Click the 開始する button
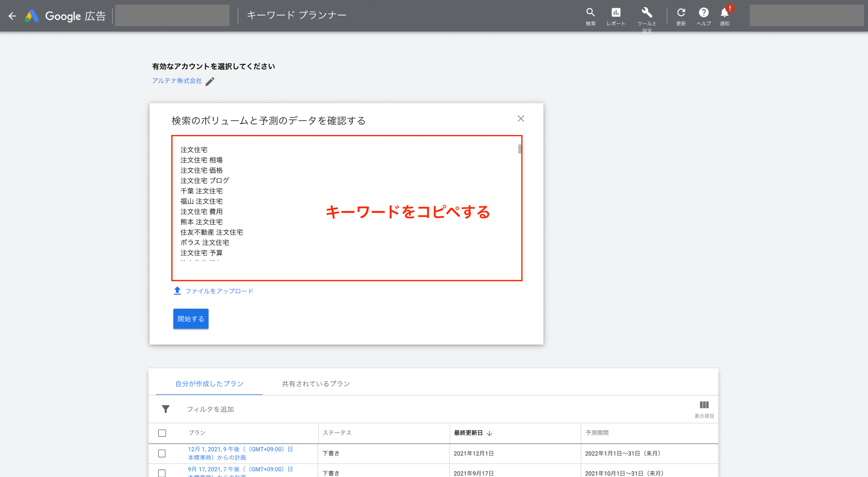 [x=191, y=319]
